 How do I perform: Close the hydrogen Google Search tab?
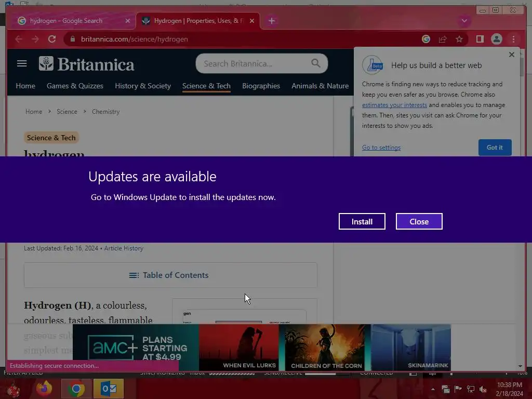128,21
